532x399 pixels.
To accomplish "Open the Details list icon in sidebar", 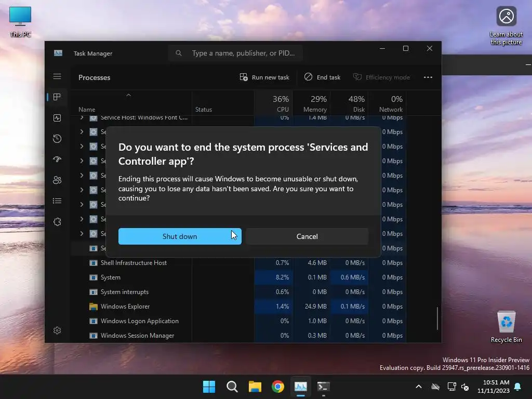I will point(57,201).
